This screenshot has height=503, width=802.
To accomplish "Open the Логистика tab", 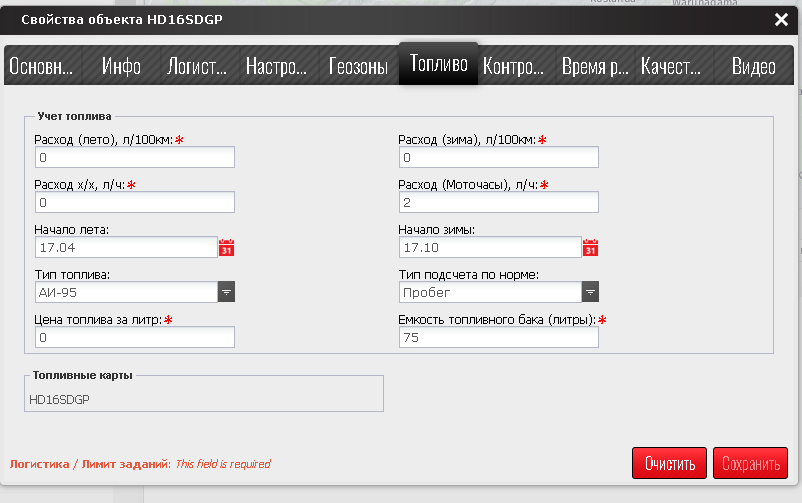I will [x=197, y=67].
